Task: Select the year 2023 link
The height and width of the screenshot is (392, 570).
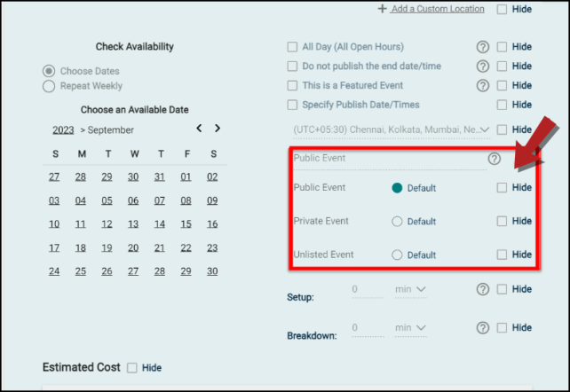Action: pos(63,130)
